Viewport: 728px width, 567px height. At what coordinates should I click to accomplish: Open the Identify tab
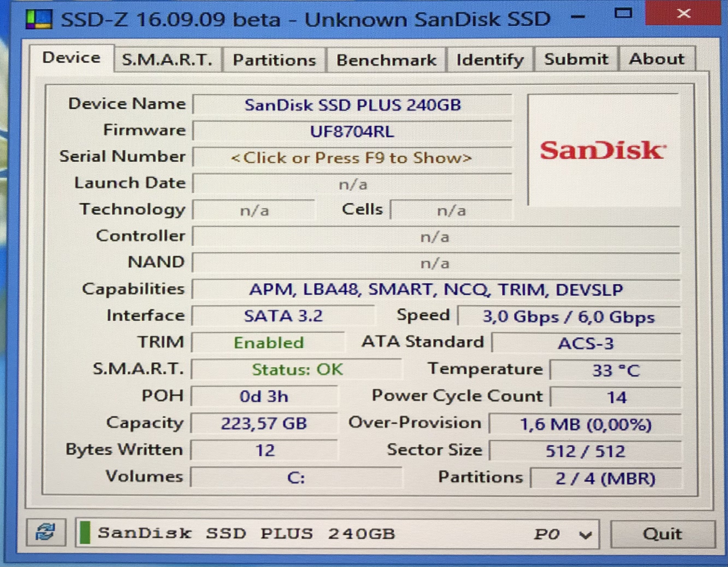(490, 60)
